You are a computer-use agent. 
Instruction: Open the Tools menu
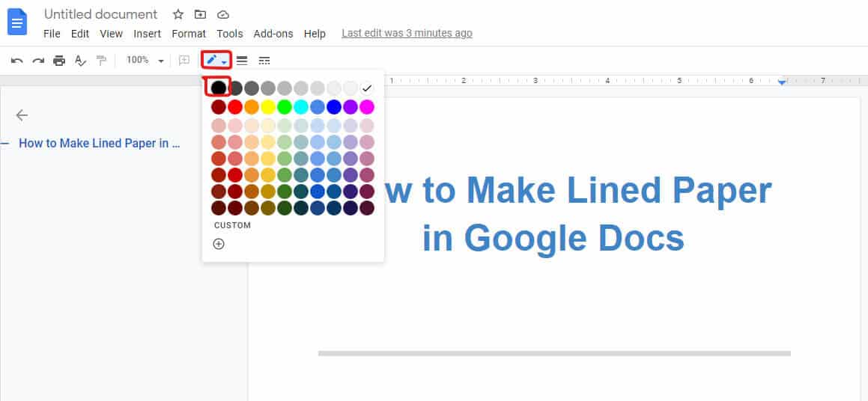click(230, 34)
